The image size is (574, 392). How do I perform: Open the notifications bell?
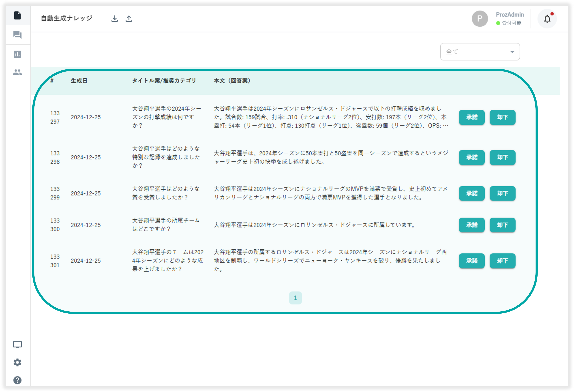click(547, 19)
